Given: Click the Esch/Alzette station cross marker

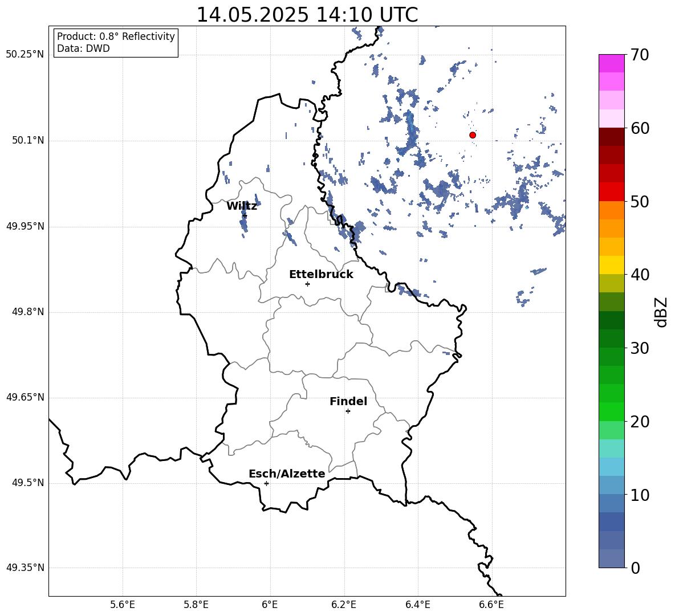Looking at the screenshot, I should (266, 483).
